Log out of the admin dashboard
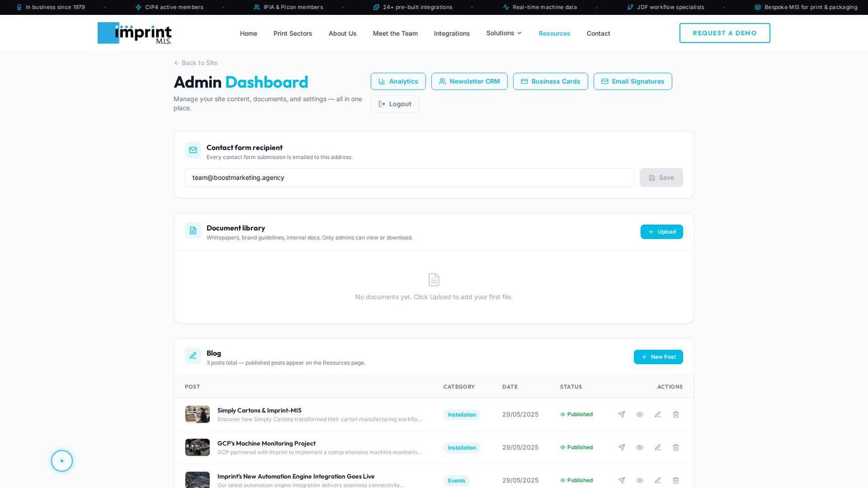This screenshot has height=488, width=868. click(395, 104)
